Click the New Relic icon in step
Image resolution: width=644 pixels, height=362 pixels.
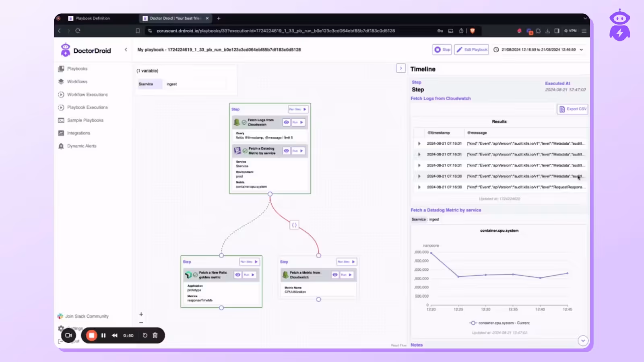pyautogui.click(x=188, y=275)
